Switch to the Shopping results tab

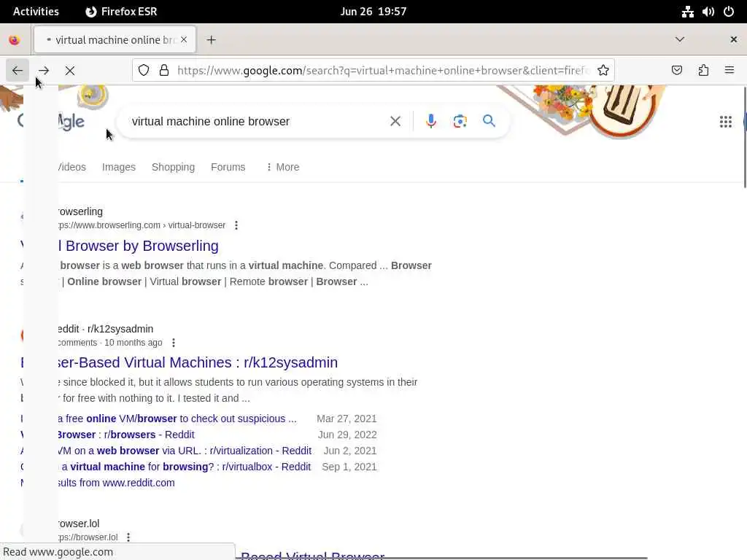click(x=173, y=167)
